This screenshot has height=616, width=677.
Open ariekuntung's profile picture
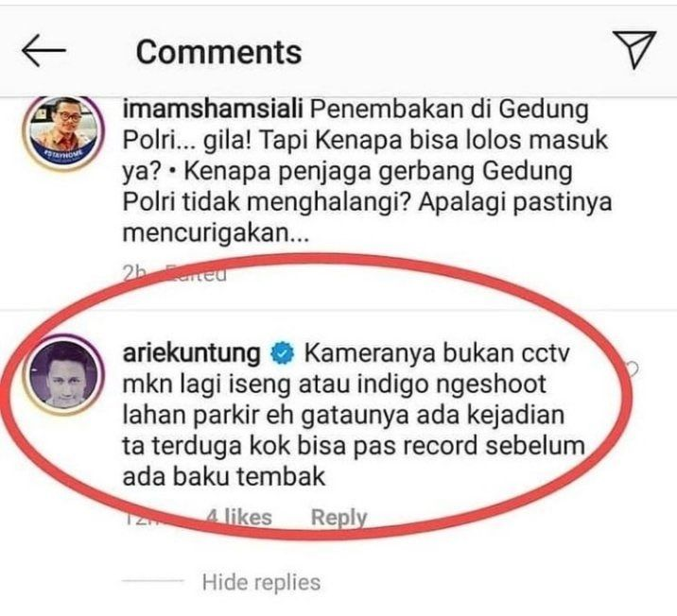pyautogui.click(x=63, y=374)
